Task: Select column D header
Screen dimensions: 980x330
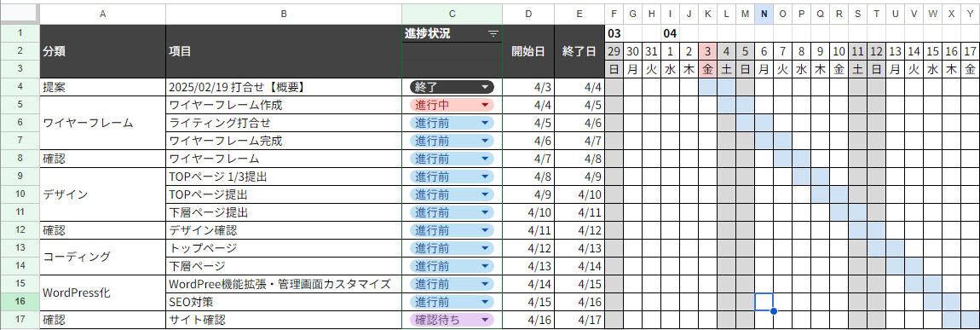Action: pyautogui.click(x=528, y=14)
